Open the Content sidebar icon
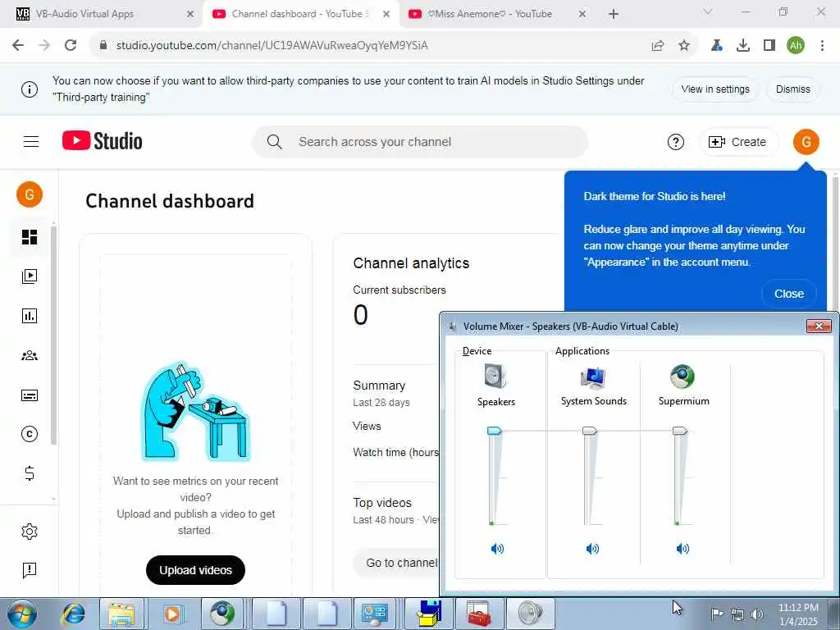 click(30, 276)
